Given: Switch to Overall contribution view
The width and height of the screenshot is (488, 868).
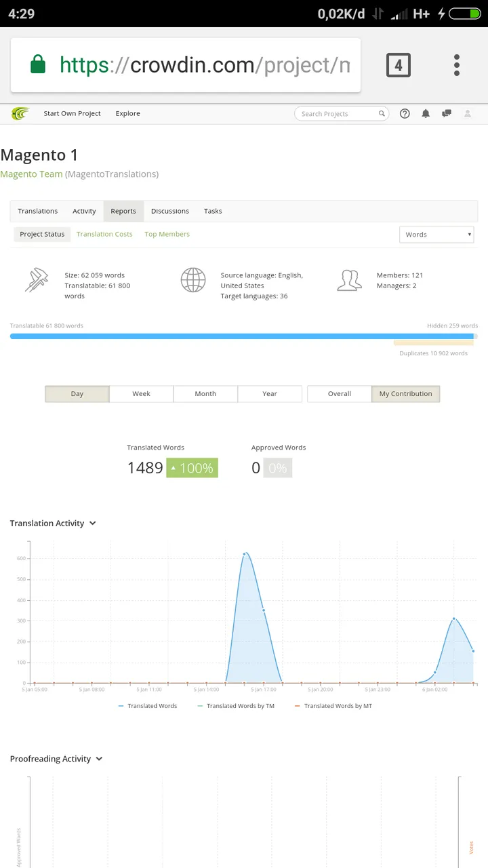Looking at the screenshot, I should [340, 393].
